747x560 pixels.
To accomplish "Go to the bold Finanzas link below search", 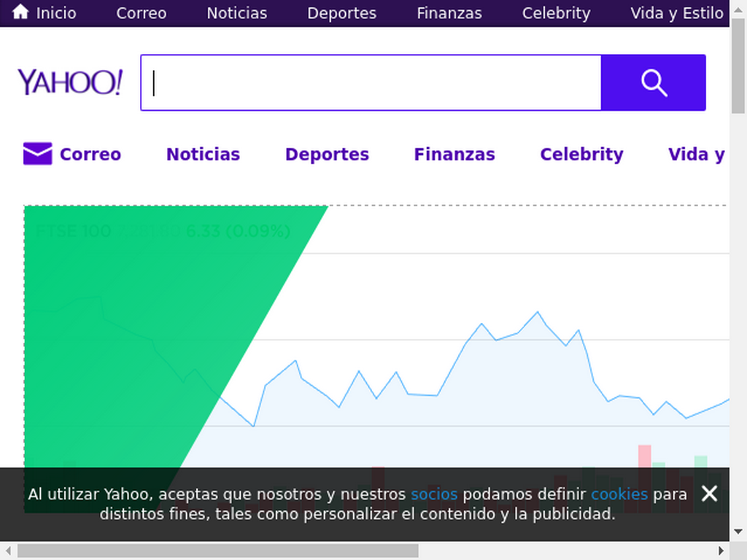I will [x=454, y=155].
